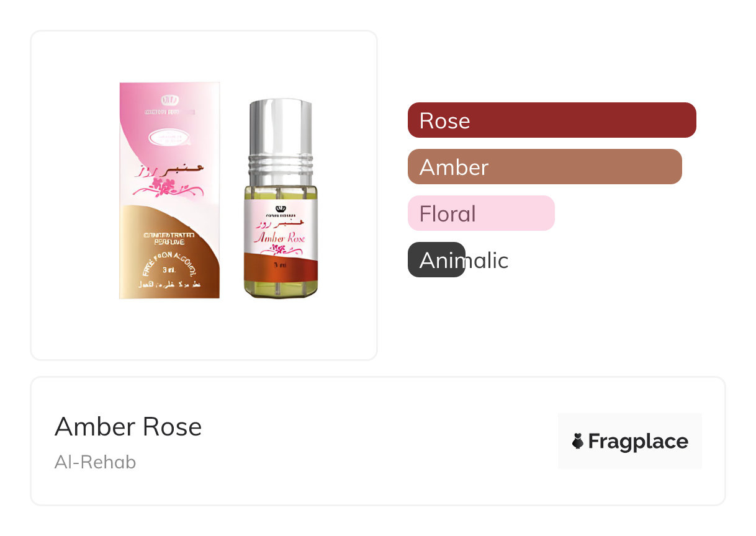The image size is (756, 536).
Task: Click the silver cap of the bottle
Action: pos(281,127)
